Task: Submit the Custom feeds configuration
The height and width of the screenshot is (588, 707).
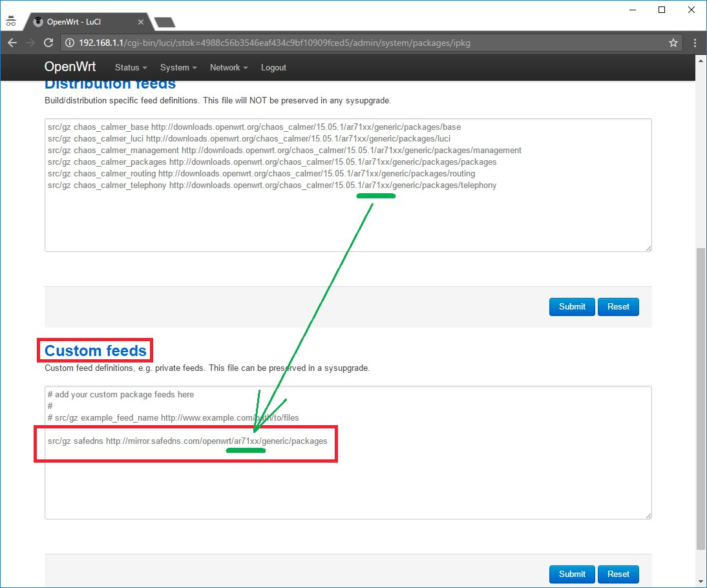Action: (x=571, y=574)
